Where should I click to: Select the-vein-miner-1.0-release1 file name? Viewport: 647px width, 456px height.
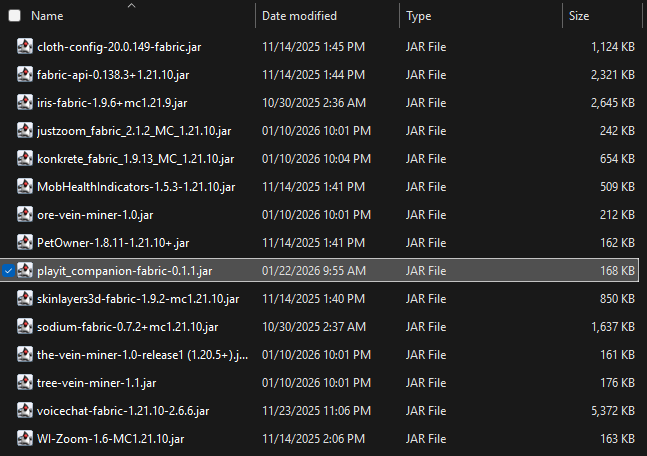click(142, 355)
